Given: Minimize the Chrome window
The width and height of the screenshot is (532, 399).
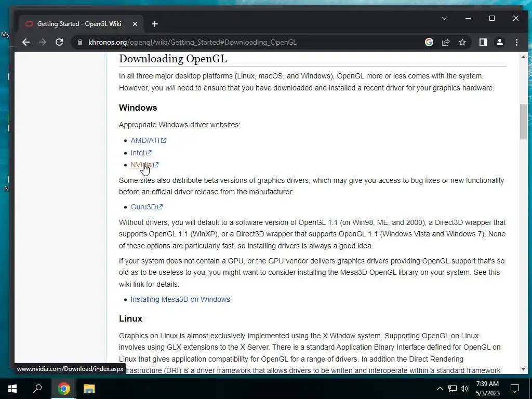Looking at the screenshot, I should point(468,18).
